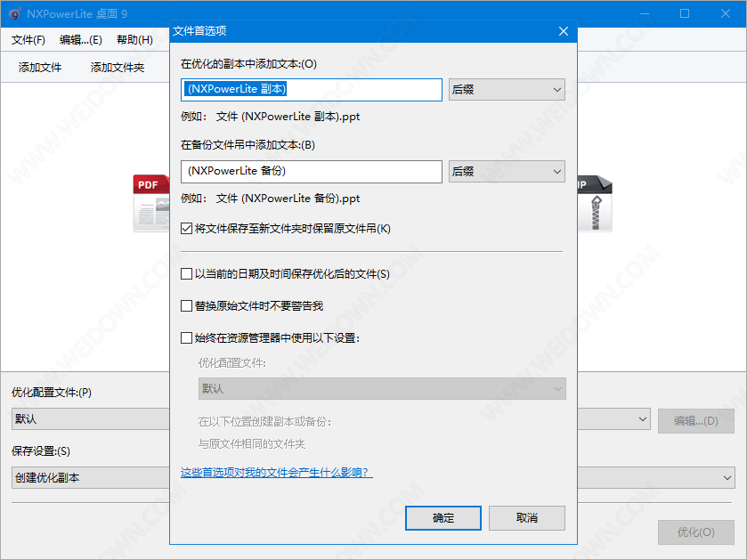Expand the 优化配置文件 dropdown arrow in main window

[x=643, y=419]
